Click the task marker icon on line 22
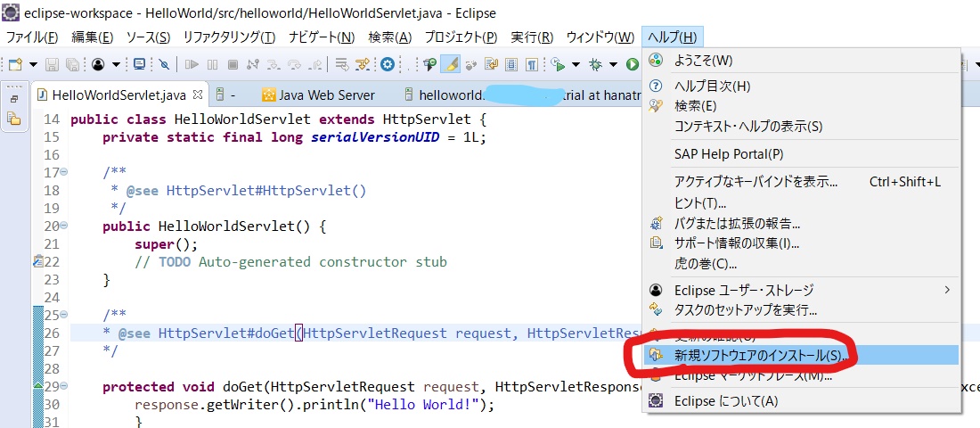This screenshot has height=428, width=980. [37, 262]
